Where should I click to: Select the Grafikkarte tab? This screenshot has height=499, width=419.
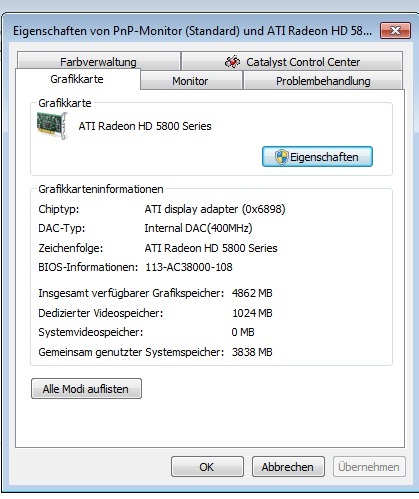click(77, 79)
